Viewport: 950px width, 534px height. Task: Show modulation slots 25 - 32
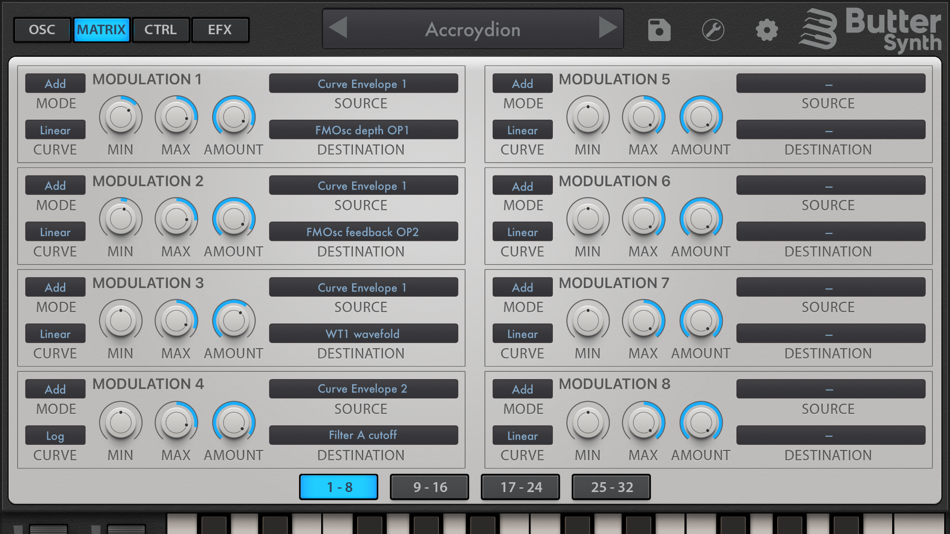611,487
